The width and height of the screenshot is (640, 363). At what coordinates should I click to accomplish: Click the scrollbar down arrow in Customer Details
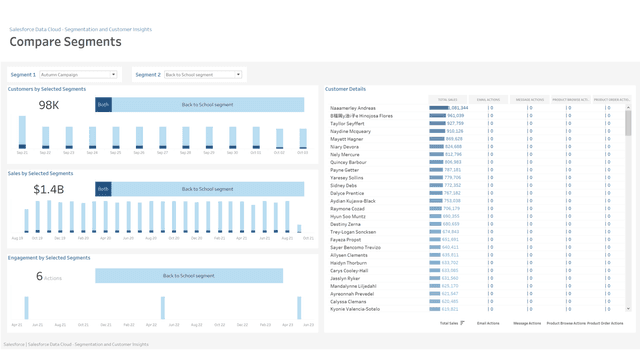(x=628, y=309)
